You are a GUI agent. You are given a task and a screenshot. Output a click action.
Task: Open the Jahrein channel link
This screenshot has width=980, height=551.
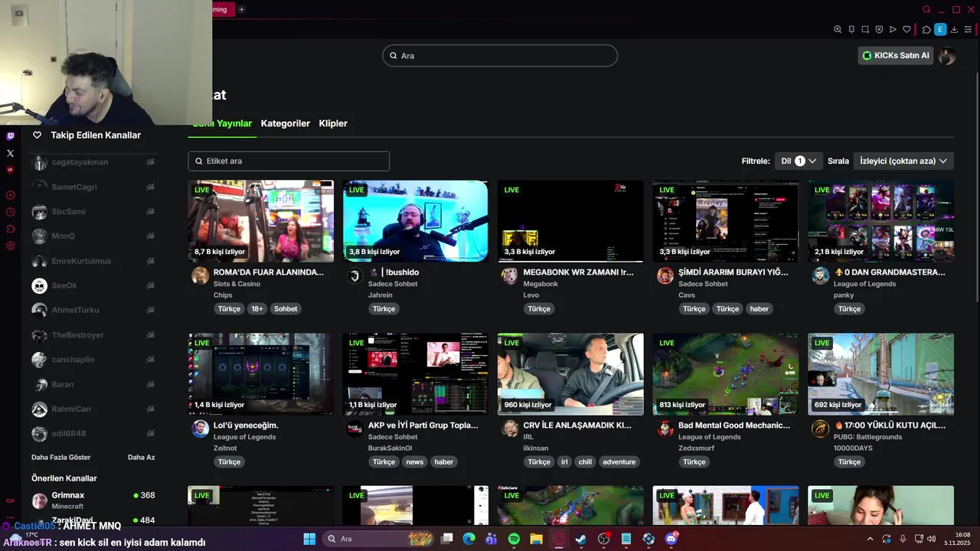pos(381,295)
